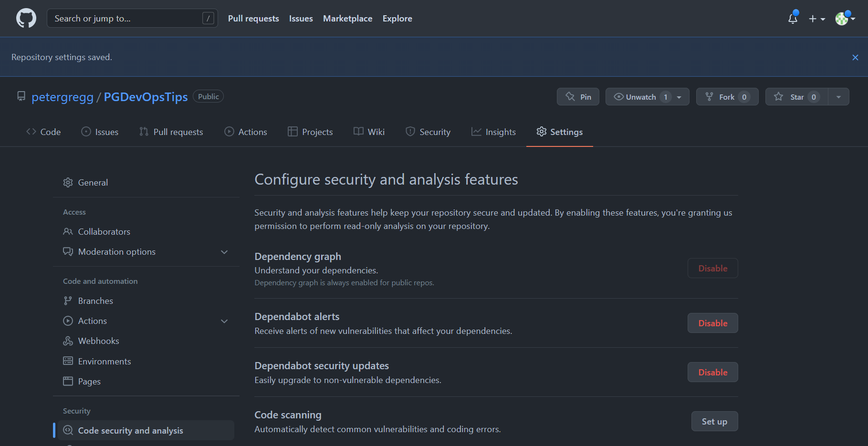Click the 'Public' visibility label
This screenshot has height=446, width=868.
pos(209,96)
